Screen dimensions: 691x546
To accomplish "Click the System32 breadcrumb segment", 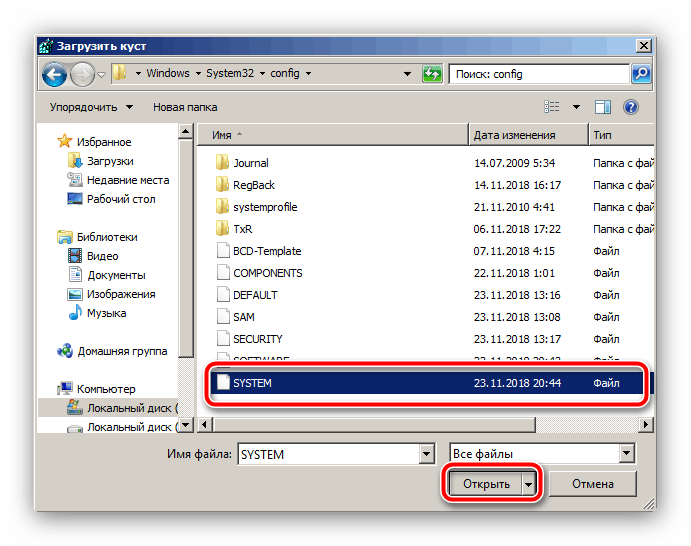I will point(230,73).
